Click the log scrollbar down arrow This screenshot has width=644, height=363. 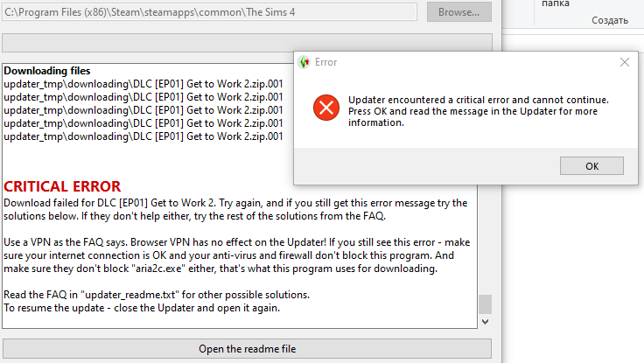(x=485, y=322)
